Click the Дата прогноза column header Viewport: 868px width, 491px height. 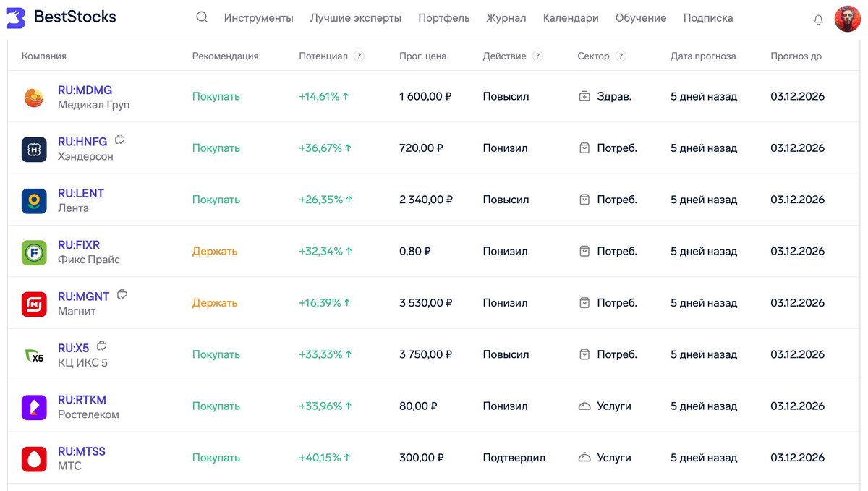[703, 56]
